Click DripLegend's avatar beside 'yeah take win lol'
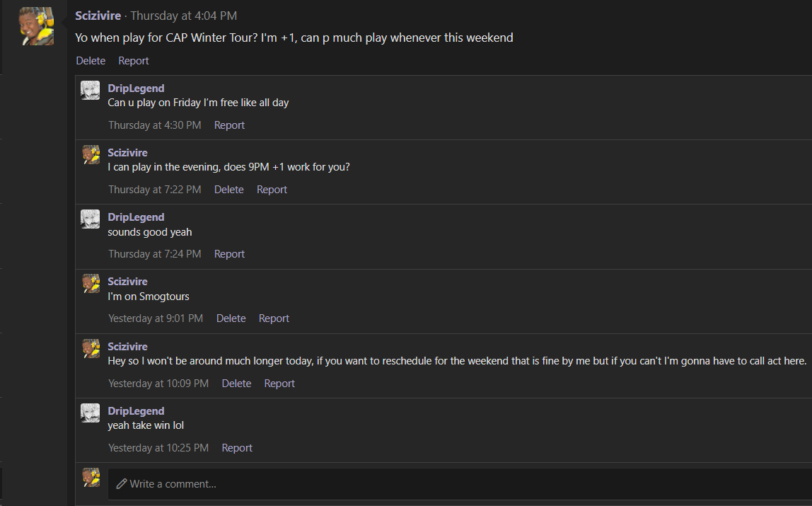The width and height of the screenshot is (812, 506). [x=90, y=413]
